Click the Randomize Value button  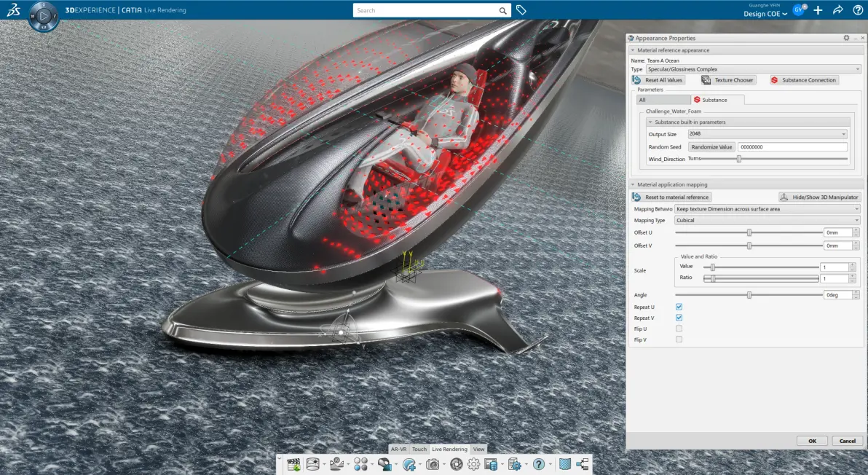pyautogui.click(x=712, y=147)
